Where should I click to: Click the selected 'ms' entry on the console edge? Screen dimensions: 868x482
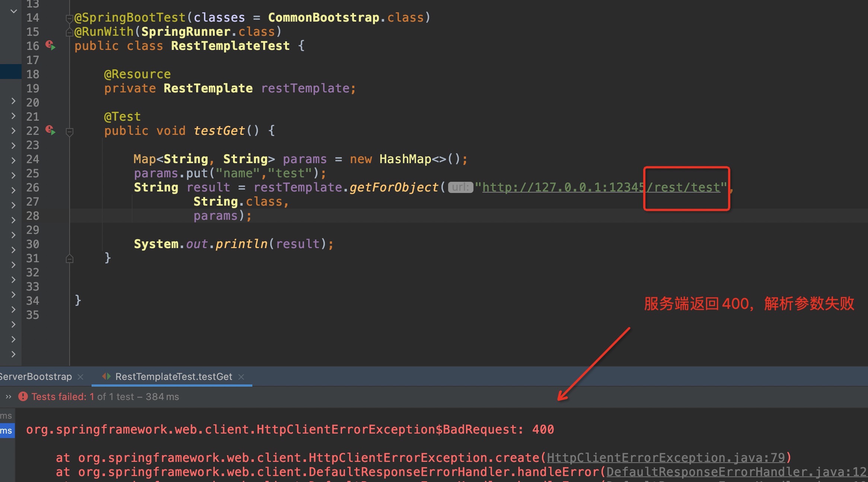point(6,431)
